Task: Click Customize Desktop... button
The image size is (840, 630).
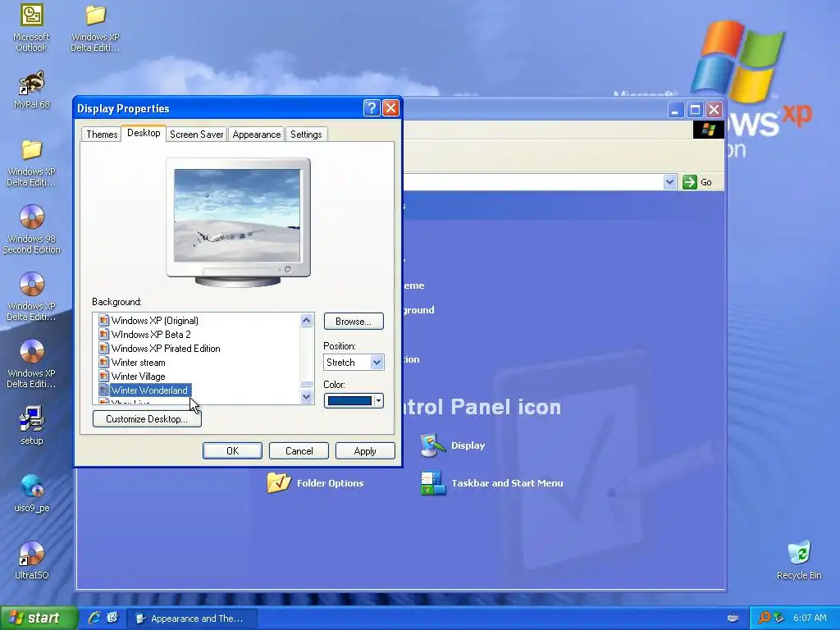Action: tap(147, 419)
